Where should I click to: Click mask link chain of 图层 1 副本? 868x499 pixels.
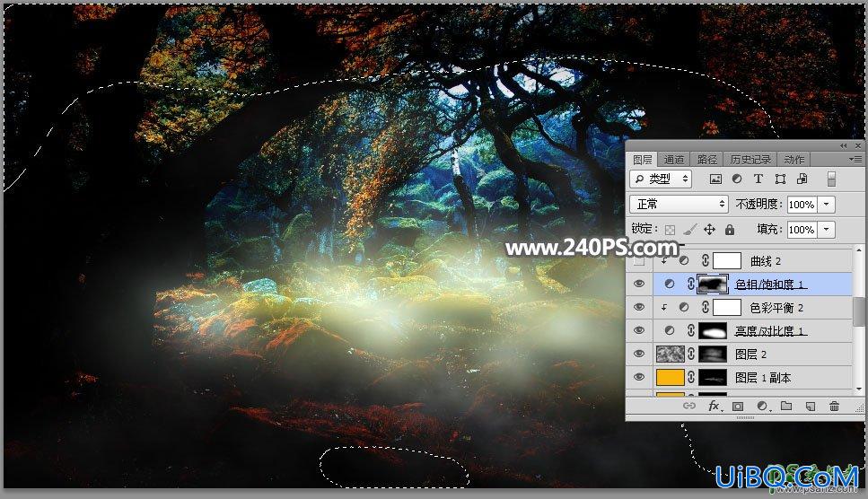pyautogui.click(x=691, y=377)
